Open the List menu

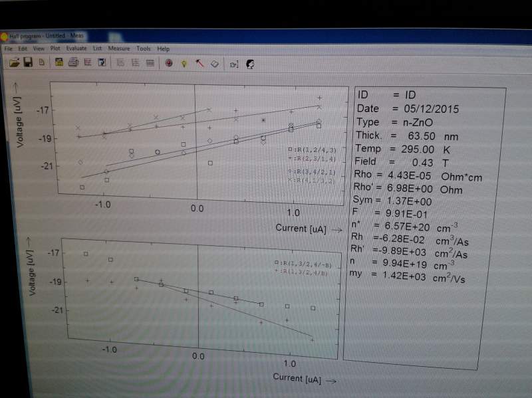97,49
